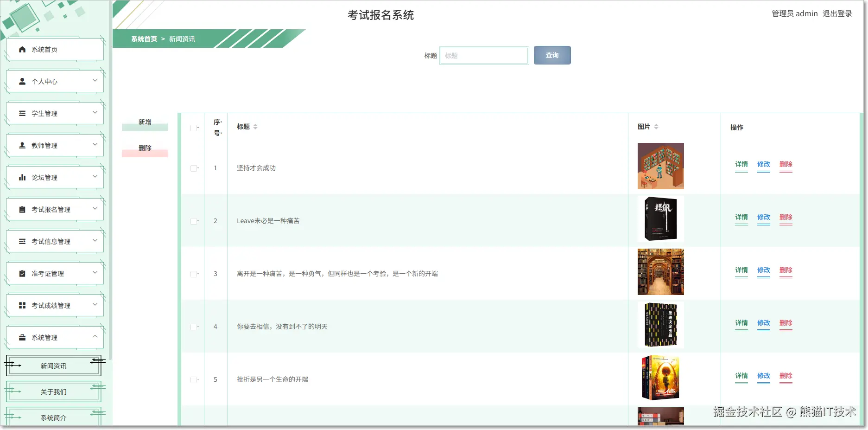This screenshot has width=868, height=430.
Task: Open the 关于我们 submenu item
Action: pos(54,392)
